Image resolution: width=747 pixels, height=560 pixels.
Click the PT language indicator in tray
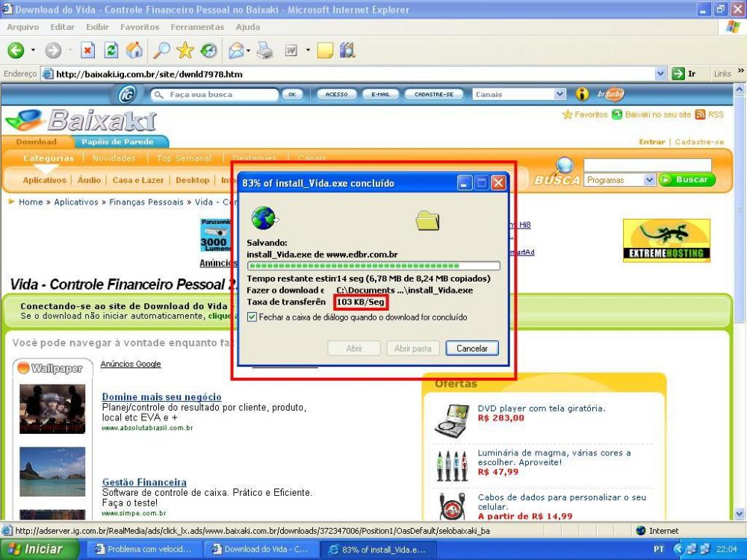point(659,549)
